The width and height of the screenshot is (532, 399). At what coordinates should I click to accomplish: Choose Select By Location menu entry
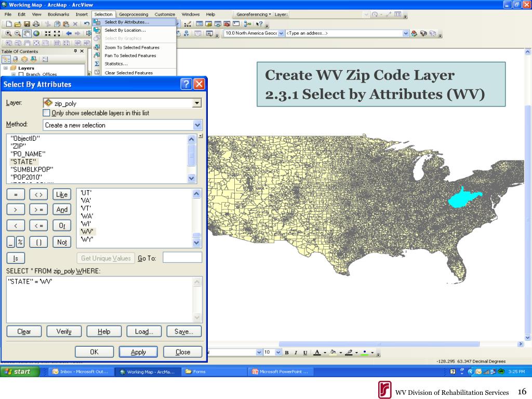point(125,30)
